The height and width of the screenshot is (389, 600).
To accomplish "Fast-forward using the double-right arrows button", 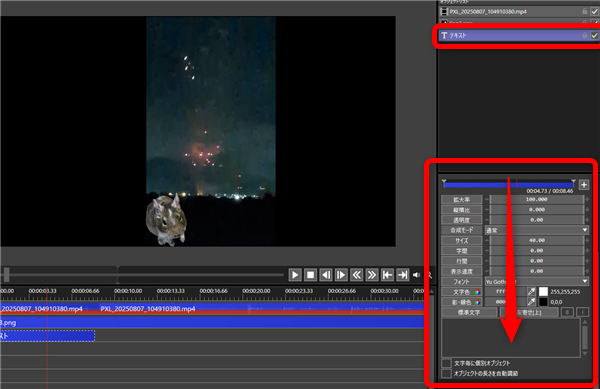I will [x=372, y=275].
